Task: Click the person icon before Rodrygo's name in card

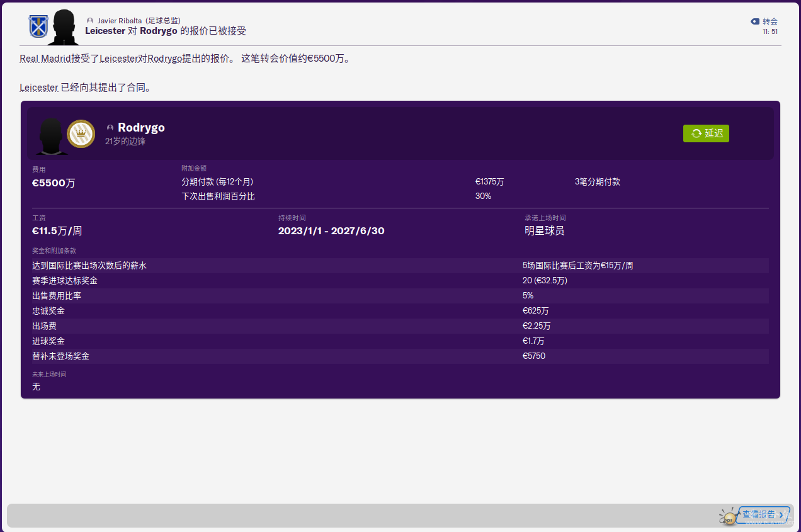Action: pos(110,128)
